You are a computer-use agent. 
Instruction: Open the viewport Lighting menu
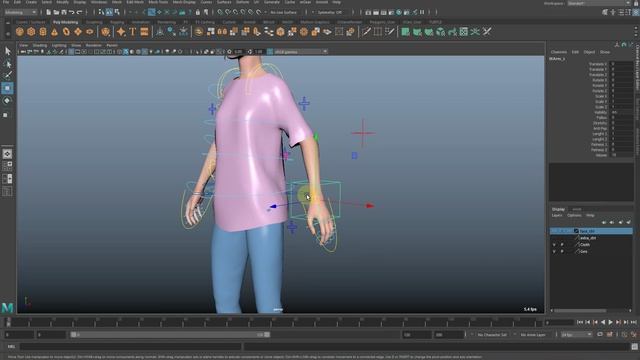pos(59,45)
